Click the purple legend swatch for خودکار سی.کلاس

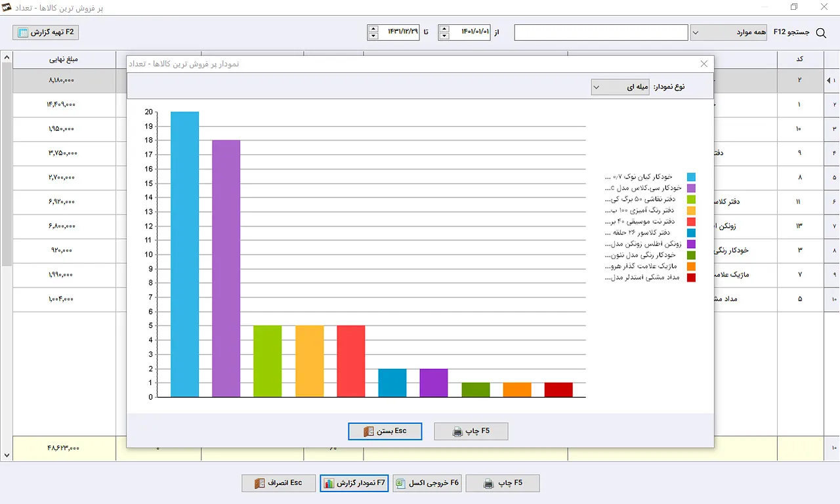[x=691, y=188]
